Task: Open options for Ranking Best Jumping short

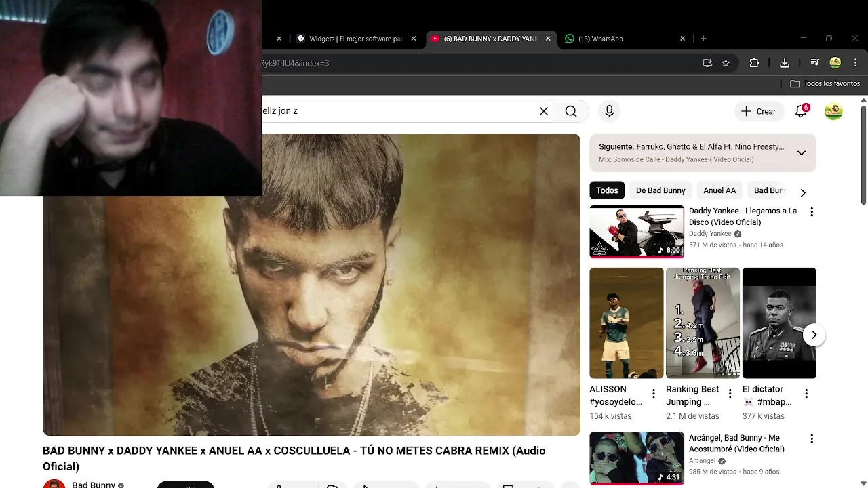Action: [730, 394]
